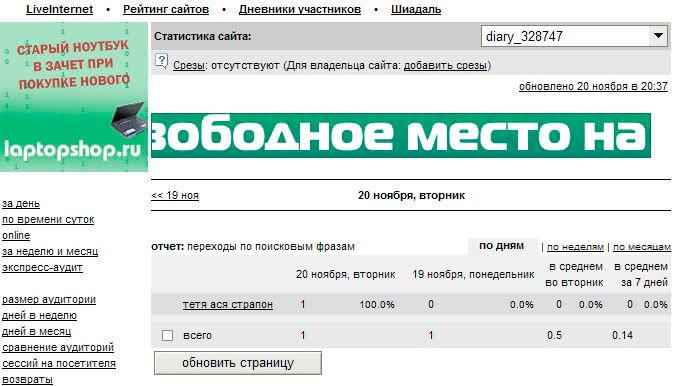Open сравнение аудиторий sidebar link
The width and height of the screenshot is (674, 386).
tap(58, 347)
